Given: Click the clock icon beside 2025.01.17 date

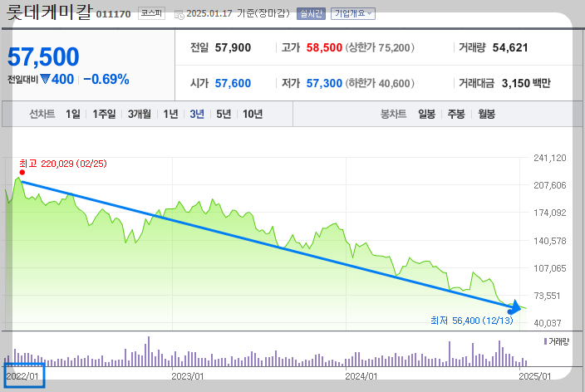Looking at the screenshot, I should [179, 15].
